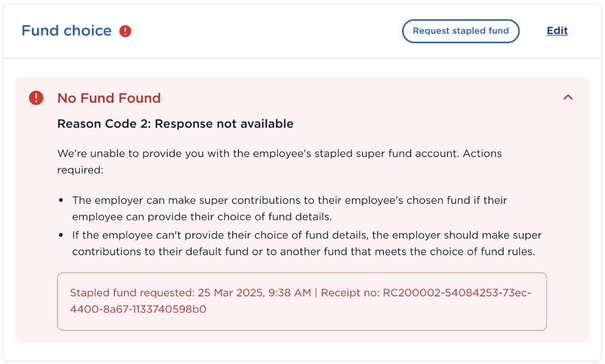The height and width of the screenshot is (364, 605).
Task: Click the Reason Code 2 subheading
Action: point(175,124)
